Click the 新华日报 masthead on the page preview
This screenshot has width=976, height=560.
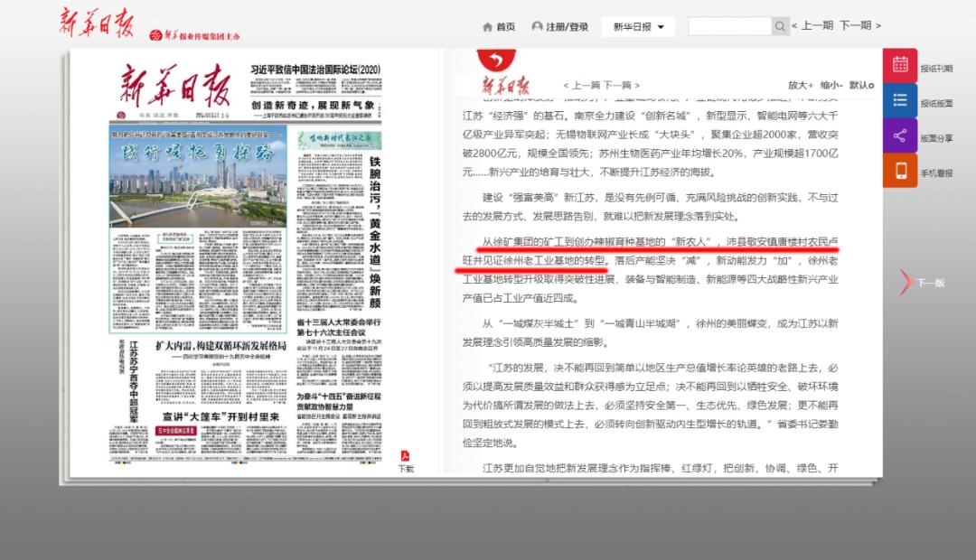175,86
